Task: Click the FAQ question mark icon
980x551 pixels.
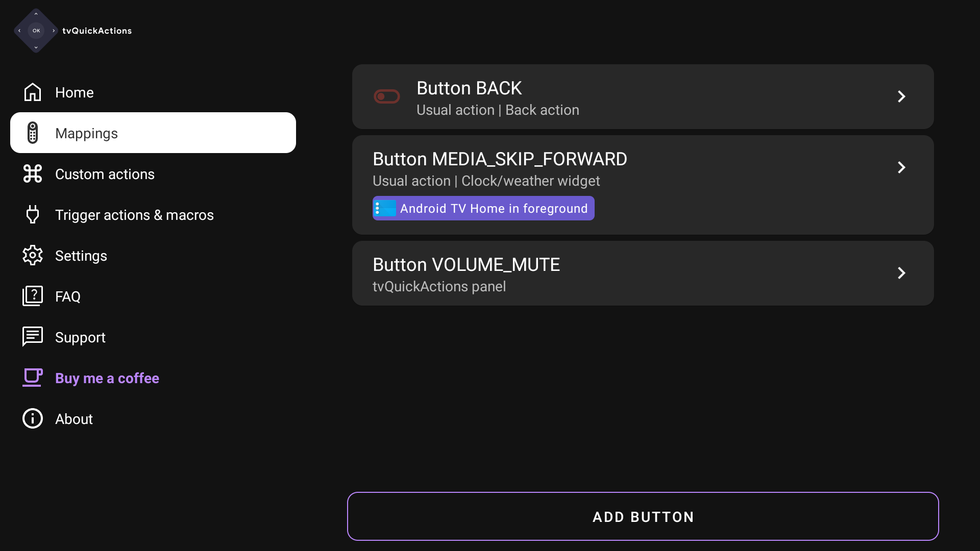Action: pyautogui.click(x=33, y=296)
